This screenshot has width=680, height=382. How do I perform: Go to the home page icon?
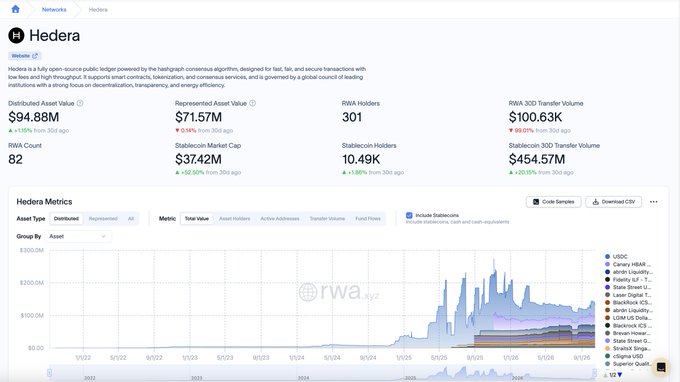click(16, 9)
